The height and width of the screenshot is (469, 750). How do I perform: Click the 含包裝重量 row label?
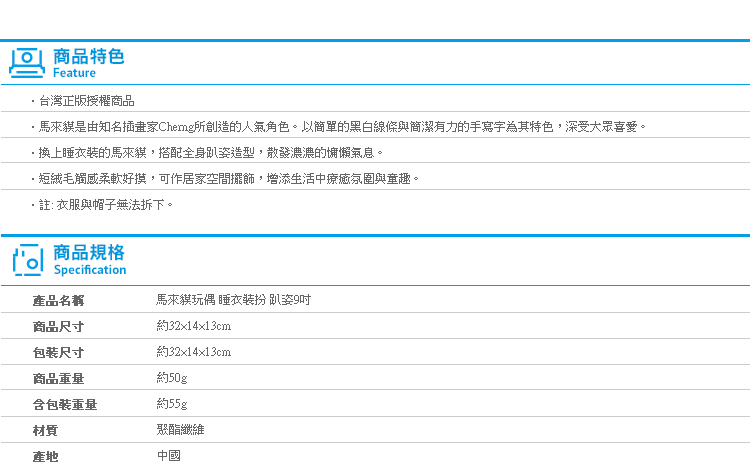pos(65,404)
